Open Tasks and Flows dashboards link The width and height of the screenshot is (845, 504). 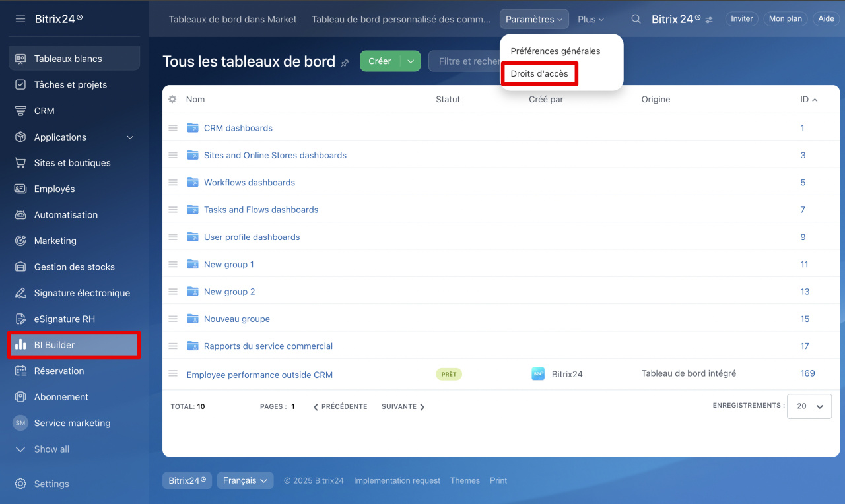click(261, 210)
